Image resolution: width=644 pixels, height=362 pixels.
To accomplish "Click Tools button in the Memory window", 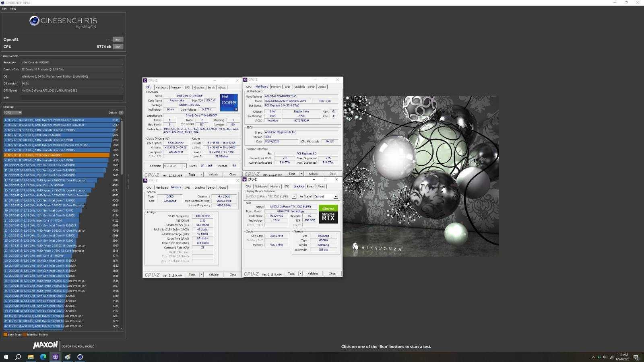I will coord(192,275).
